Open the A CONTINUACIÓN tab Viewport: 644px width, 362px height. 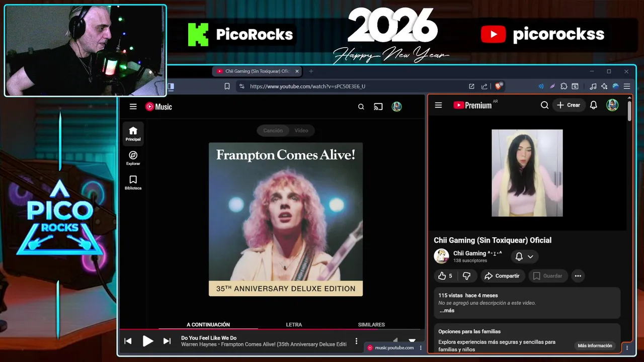tap(208, 325)
